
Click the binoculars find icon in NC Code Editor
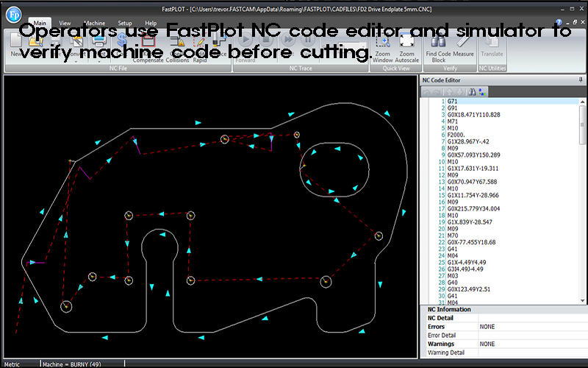[471, 92]
